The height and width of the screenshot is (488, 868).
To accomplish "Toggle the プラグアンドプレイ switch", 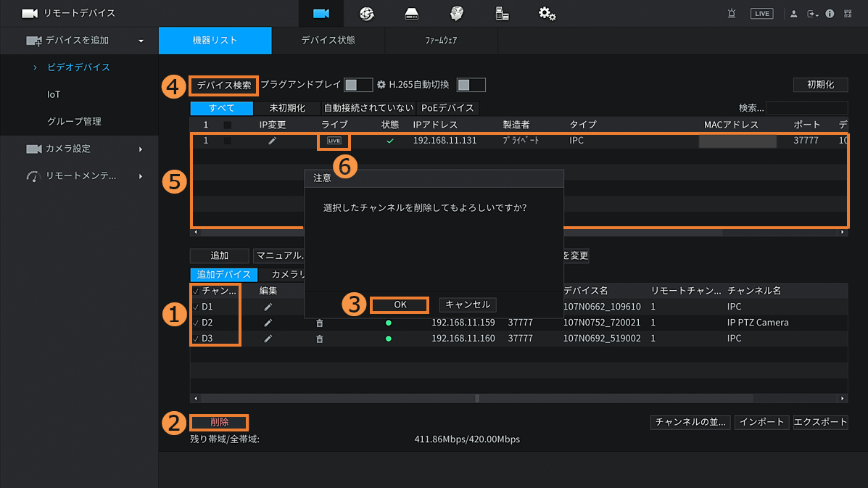I will [x=357, y=85].
